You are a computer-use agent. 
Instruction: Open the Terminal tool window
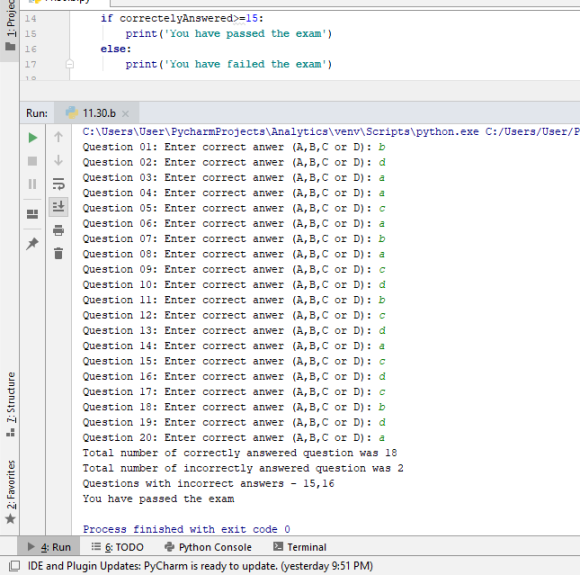[x=300, y=547]
